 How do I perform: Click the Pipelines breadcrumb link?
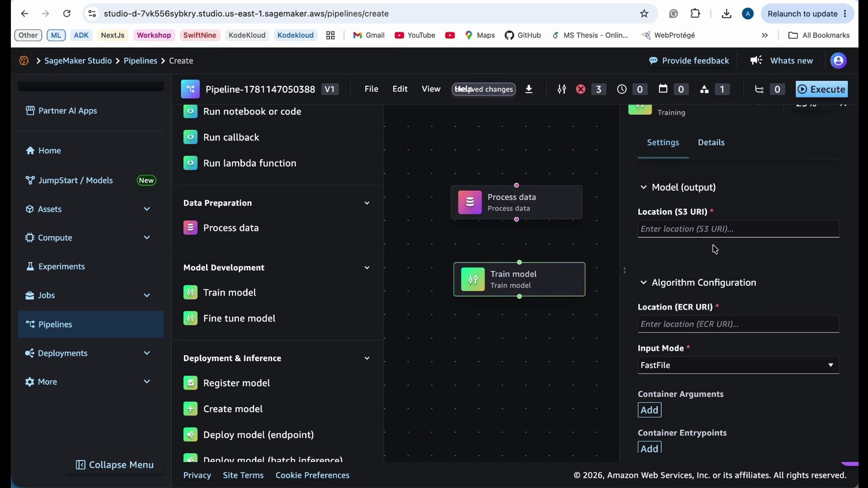[x=141, y=61]
